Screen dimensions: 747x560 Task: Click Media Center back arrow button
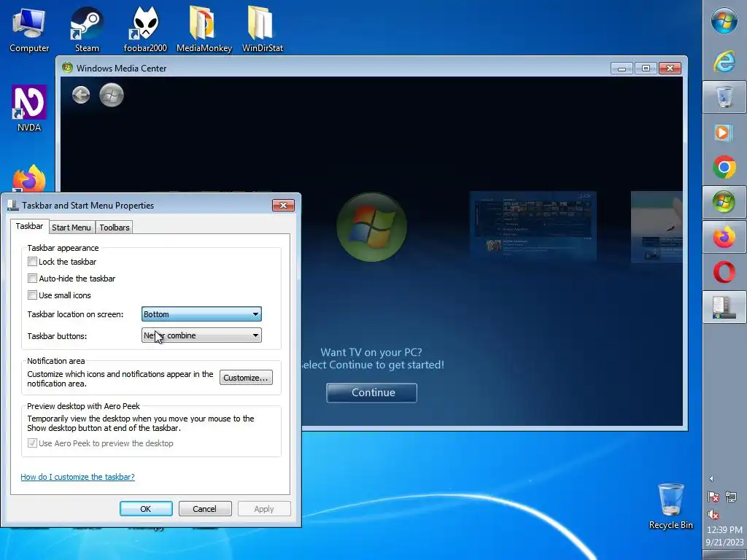click(x=81, y=95)
